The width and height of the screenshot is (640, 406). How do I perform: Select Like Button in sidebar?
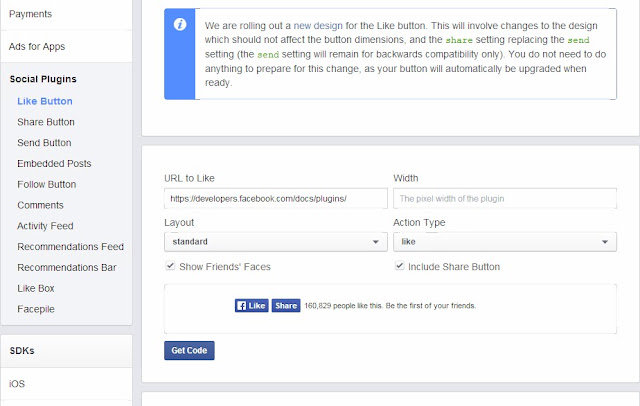(x=45, y=101)
